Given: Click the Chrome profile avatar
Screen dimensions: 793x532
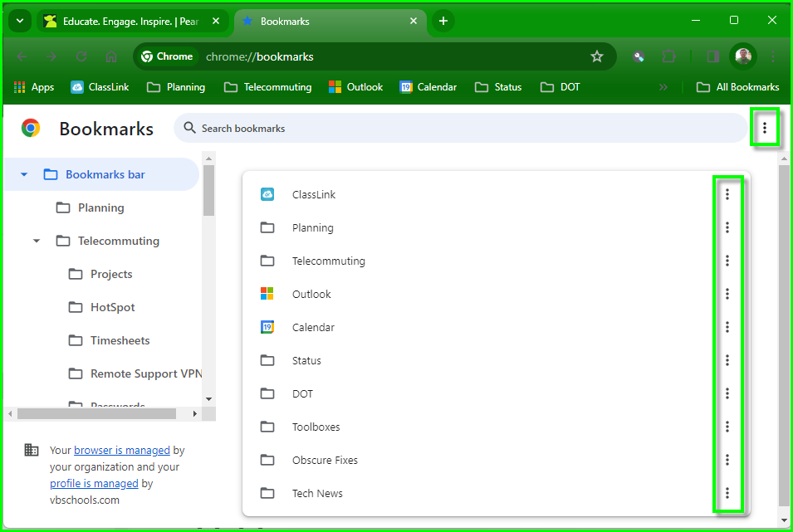Looking at the screenshot, I should click(x=742, y=56).
